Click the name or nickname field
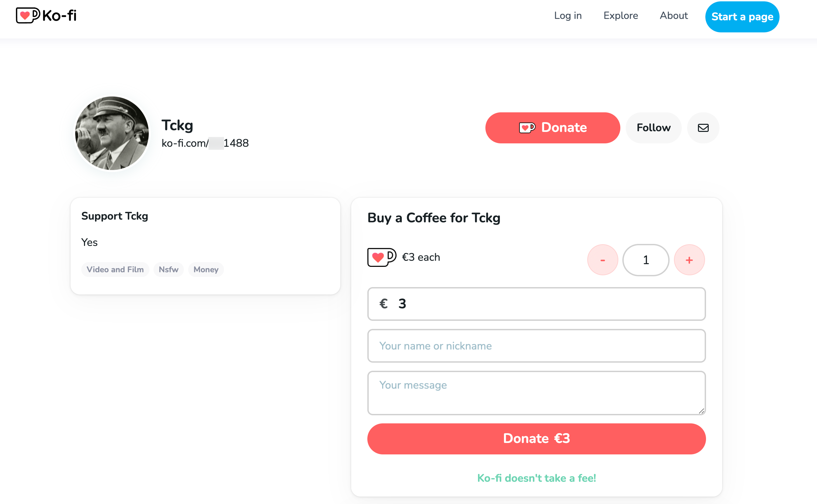Screen dimensions: 817x504 pyautogui.click(x=536, y=346)
